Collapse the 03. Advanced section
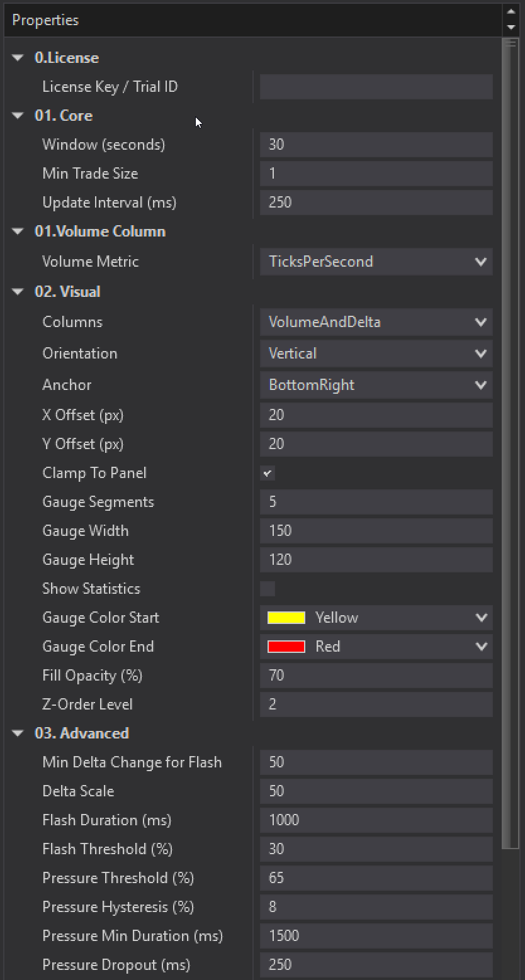The width and height of the screenshot is (525, 980). [18, 733]
